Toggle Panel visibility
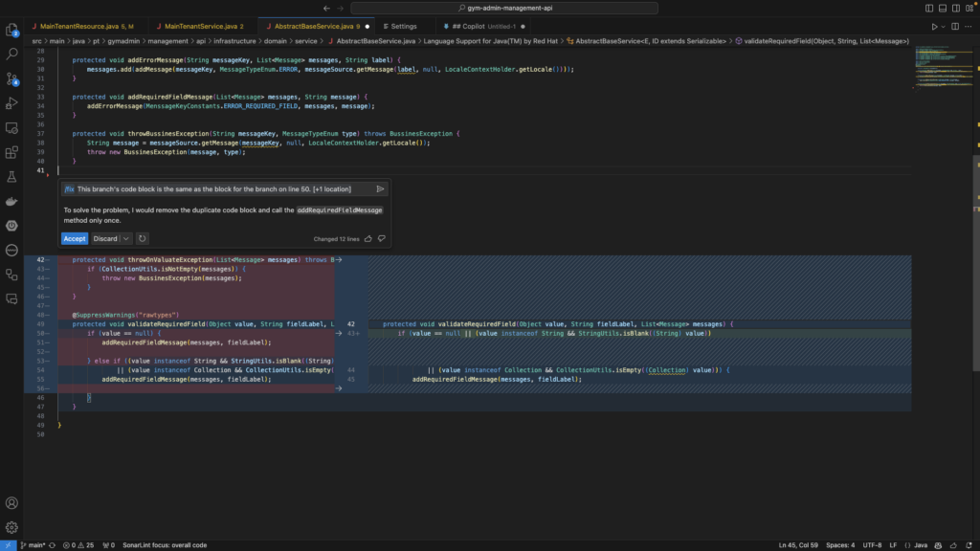This screenshot has height=551, width=980. point(943,8)
